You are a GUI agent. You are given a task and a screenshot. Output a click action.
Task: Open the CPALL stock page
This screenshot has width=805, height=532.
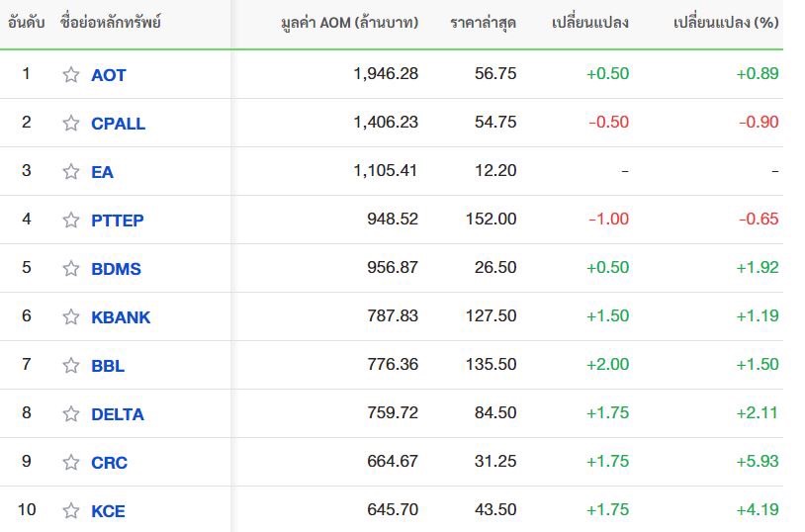point(118,124)
